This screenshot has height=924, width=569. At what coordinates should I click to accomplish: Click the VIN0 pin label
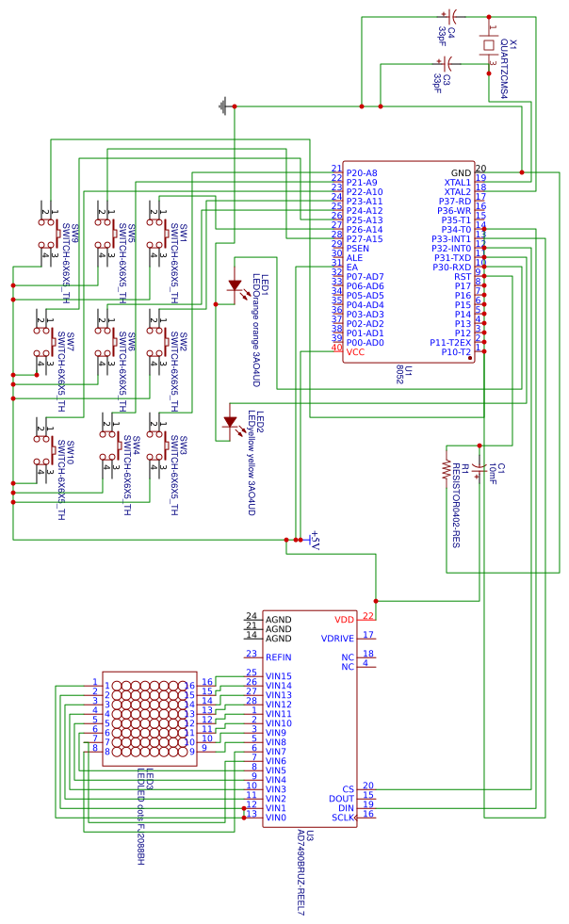click(276, 818)
